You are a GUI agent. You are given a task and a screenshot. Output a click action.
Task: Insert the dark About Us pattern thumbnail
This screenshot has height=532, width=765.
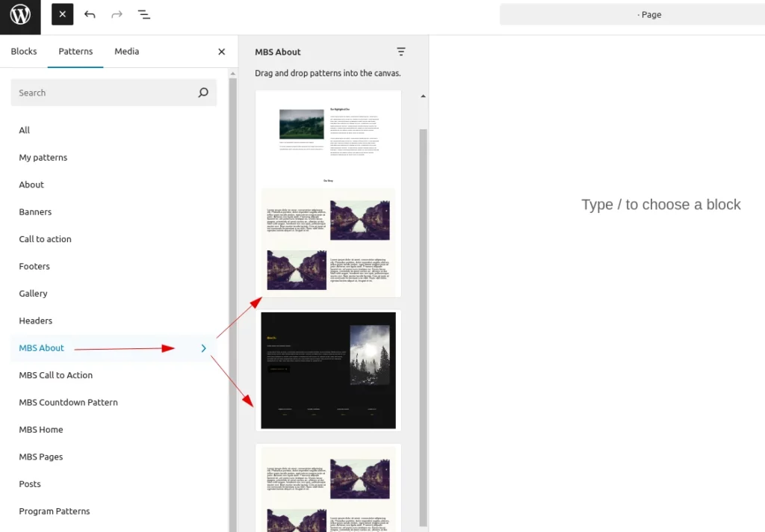tap(328, 371)
